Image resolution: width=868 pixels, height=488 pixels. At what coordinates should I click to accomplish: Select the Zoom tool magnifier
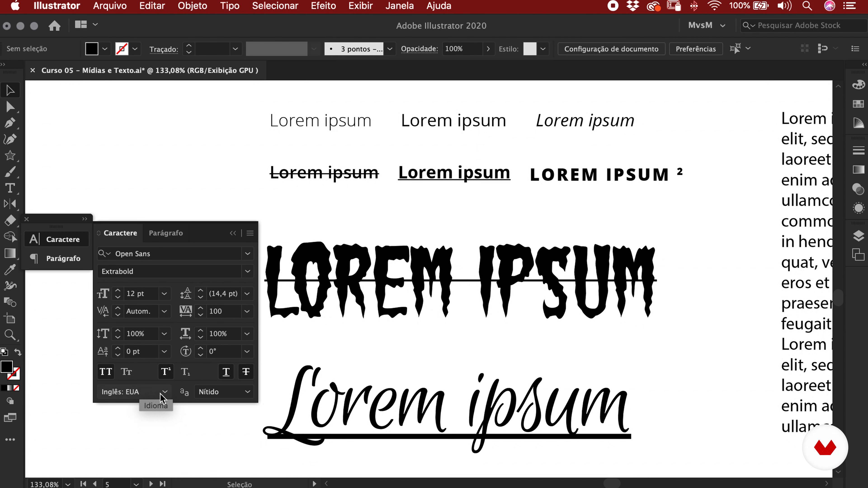[10, 335]
